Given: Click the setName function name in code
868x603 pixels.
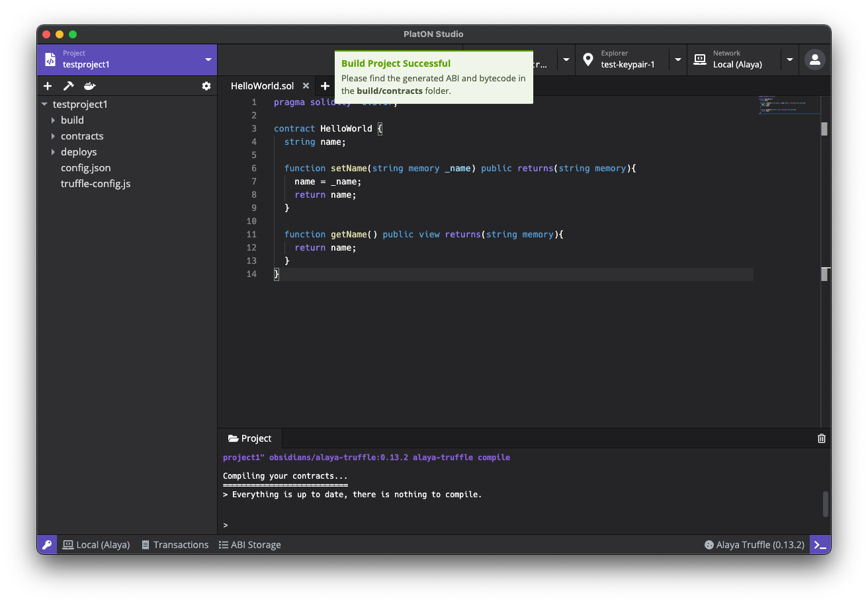Looking at the screenshot, I should point(349,168).
